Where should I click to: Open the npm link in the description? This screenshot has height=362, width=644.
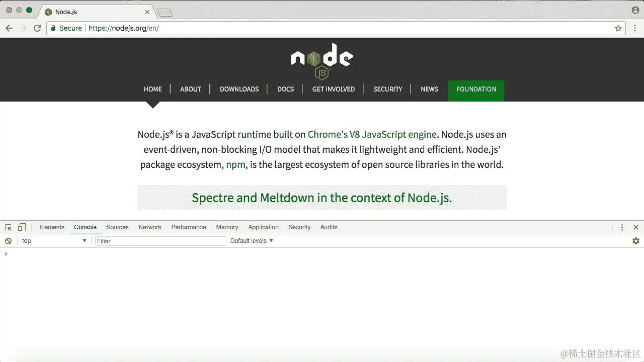click(x=236, y=165)
